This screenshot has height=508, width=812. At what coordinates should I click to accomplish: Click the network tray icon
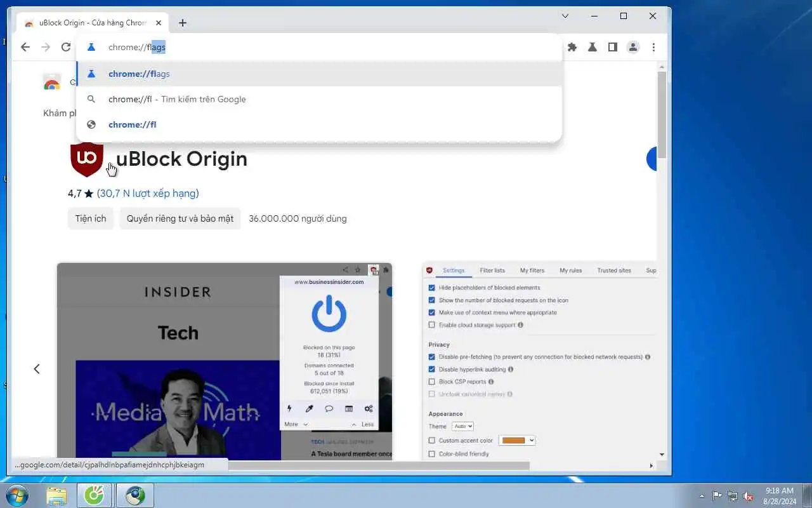point(733,496)
